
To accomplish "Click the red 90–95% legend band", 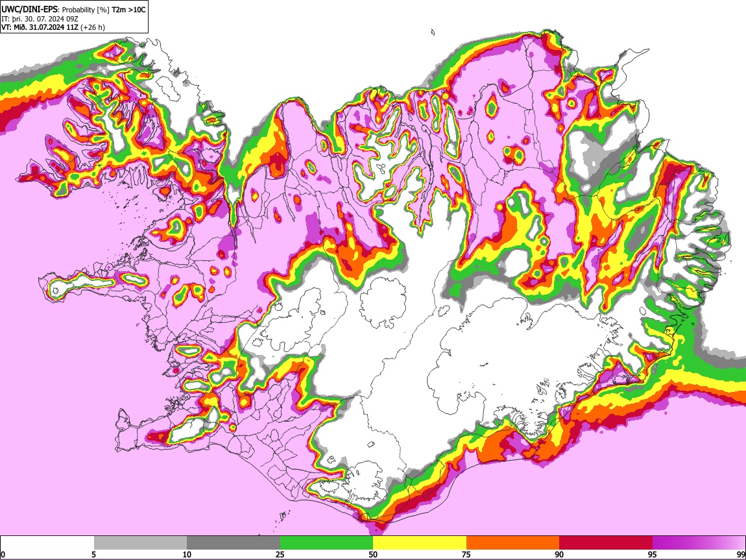I will tap(606, 543).
